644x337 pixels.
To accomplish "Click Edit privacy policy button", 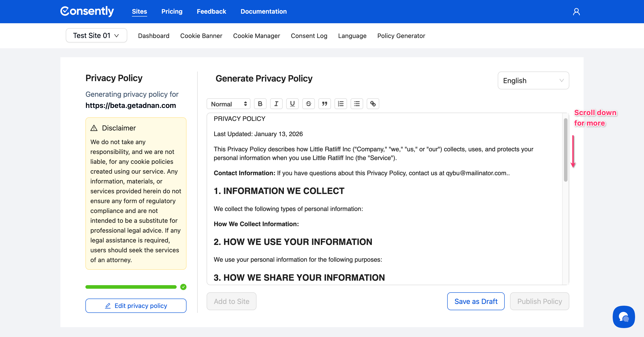I will click(136, 305).
